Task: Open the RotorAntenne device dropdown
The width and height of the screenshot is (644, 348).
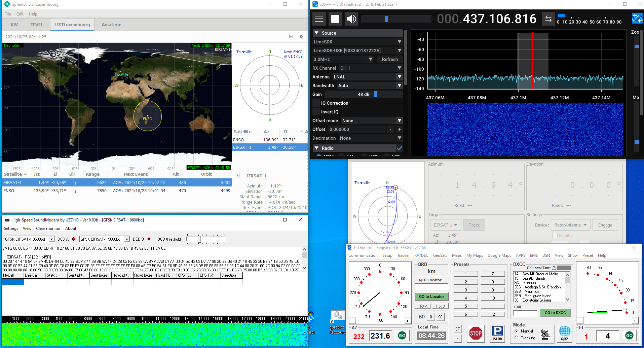Action: [x=571, y=225]
